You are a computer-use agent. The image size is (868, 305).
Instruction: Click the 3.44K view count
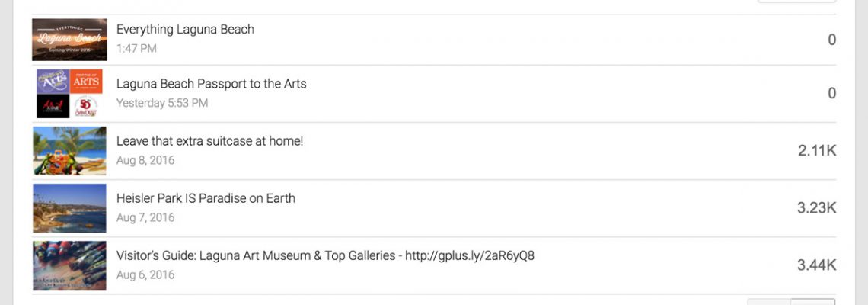(817, 265)
